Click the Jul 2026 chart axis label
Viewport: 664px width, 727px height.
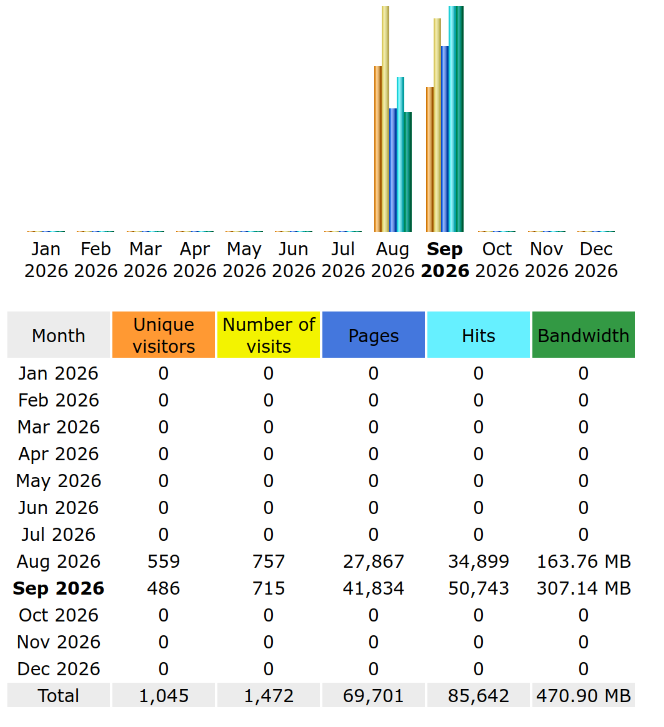click(x=343, y=260)
